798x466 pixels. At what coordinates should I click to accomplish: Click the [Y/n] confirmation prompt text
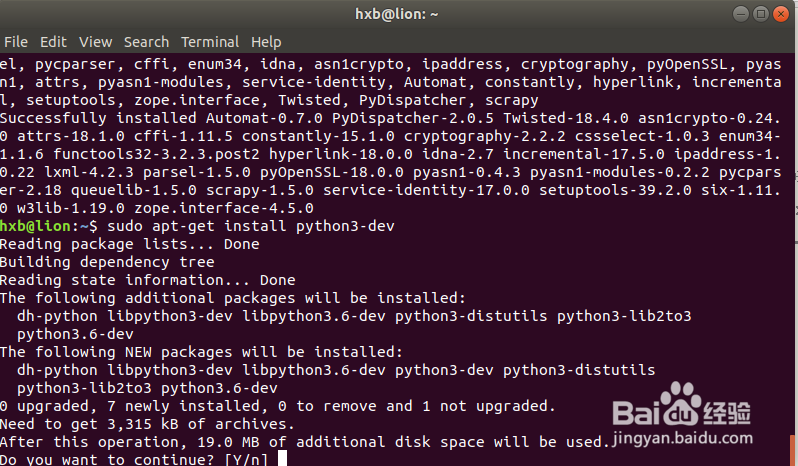pos(242,459)
